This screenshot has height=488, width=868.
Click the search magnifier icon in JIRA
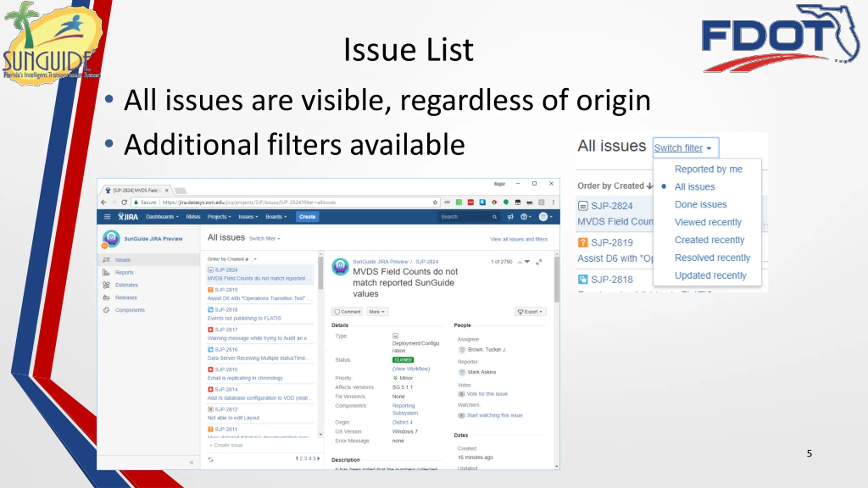pyautogui.click(x=494, y=217)
